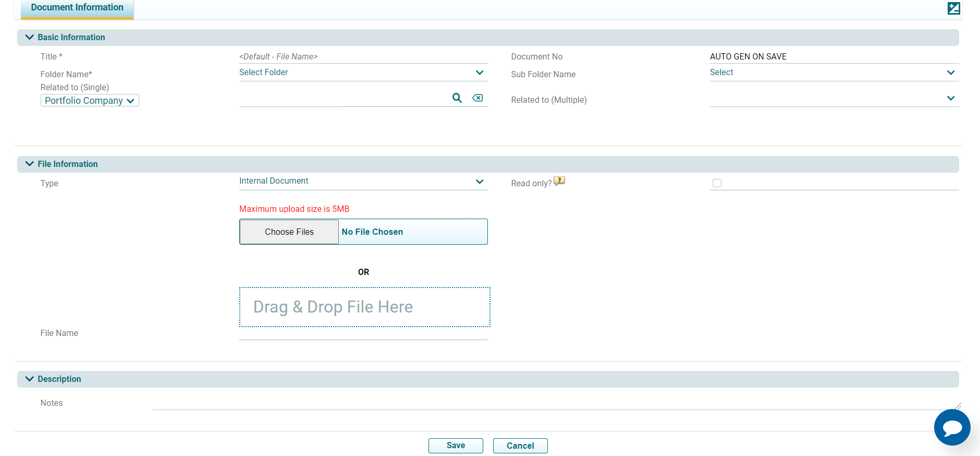The width and height of the screenshot is (980, 456).
Task: Change the Internal Document type dropdown
Action: 363,181
